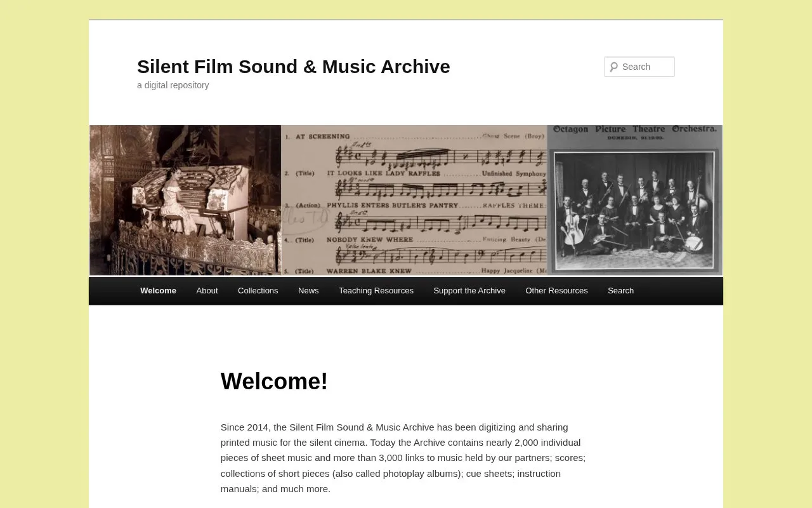
Task: Click the sheet music header banner image
Action: pos(406,200)
